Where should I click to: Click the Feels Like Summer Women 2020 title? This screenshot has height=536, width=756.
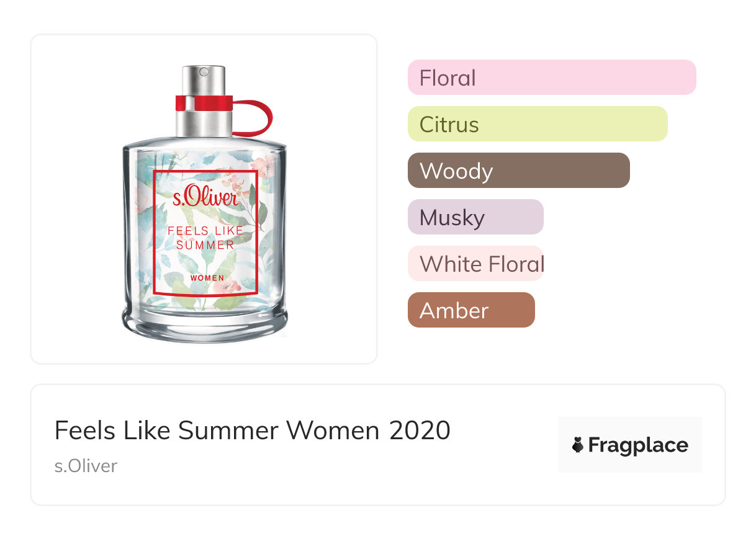(252, 431)
